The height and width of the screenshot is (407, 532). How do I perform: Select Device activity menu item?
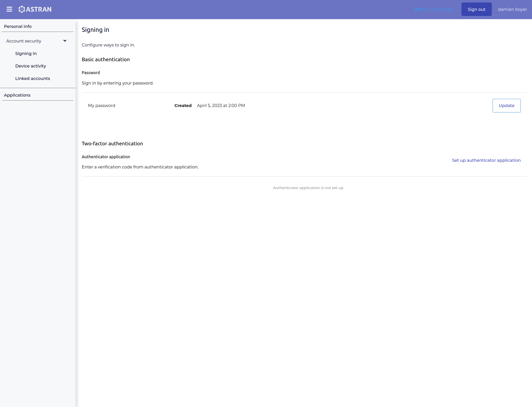[30, 65]
